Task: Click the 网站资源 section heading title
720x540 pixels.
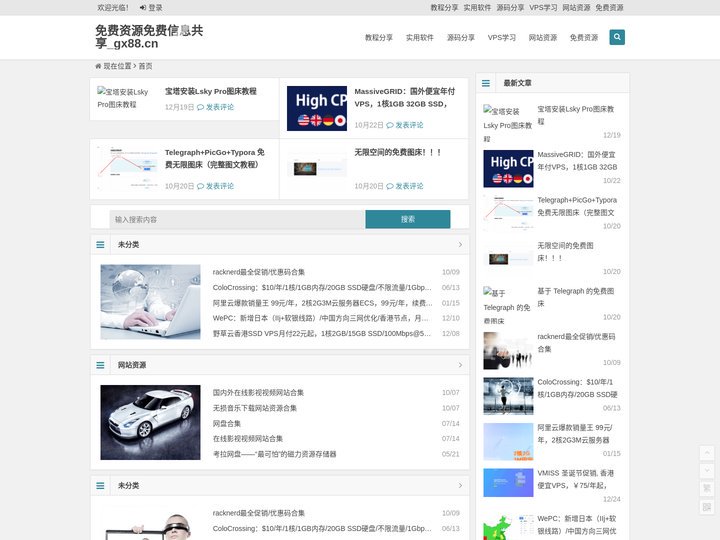Action: point(132,365)
